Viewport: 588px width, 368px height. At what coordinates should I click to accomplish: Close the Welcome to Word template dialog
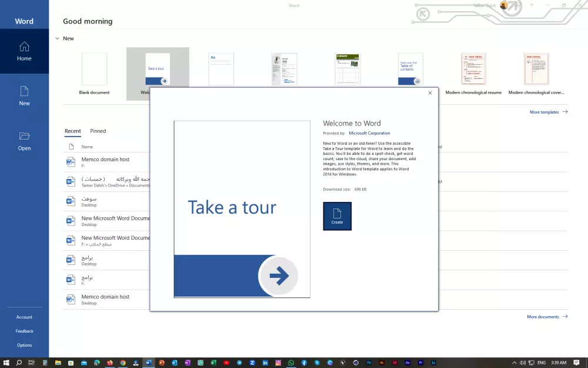[x=430, y=93]
